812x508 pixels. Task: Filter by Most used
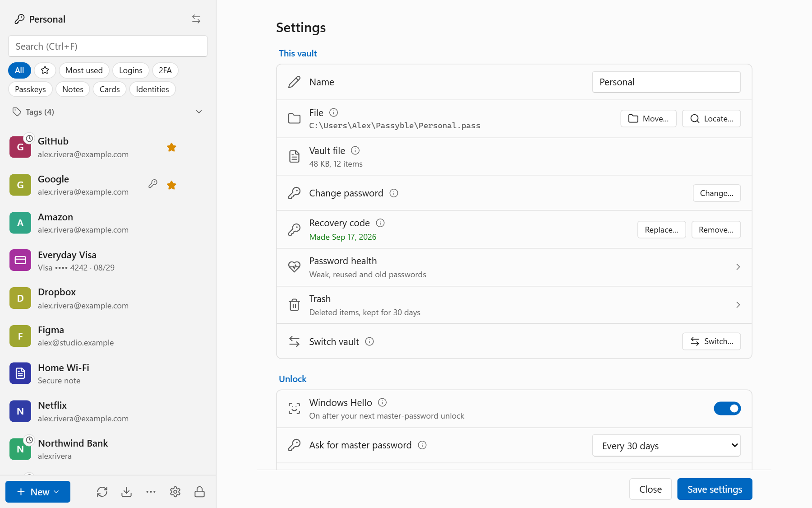84,70
